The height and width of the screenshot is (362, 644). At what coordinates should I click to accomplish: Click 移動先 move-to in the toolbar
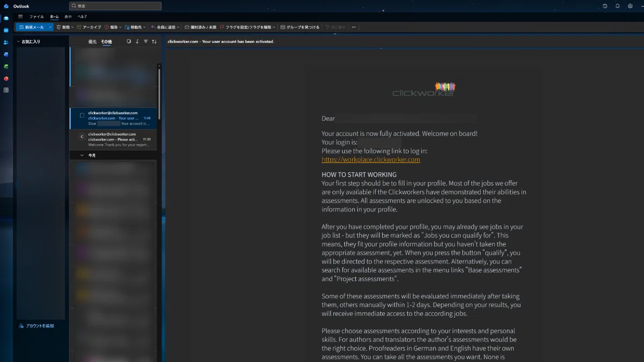133,27
